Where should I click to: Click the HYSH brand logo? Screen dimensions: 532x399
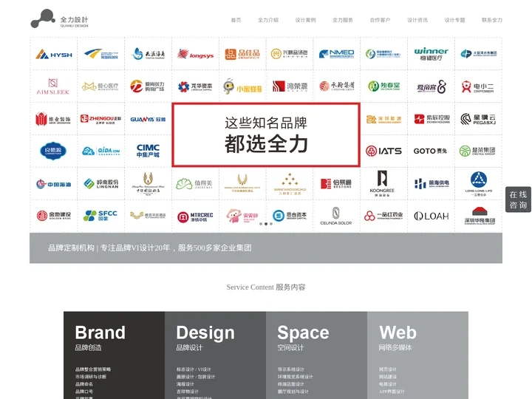(54, 54)
